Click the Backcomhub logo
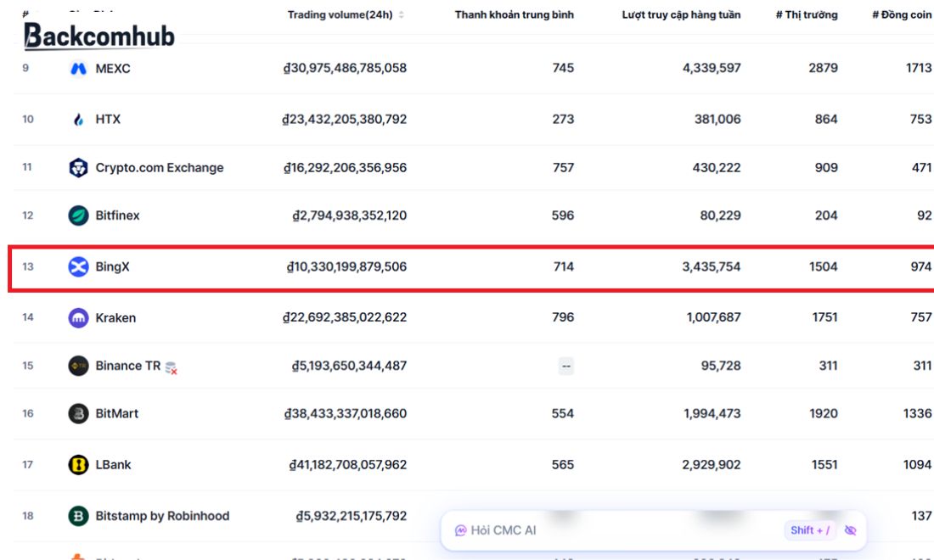934x560 pixels. (98, 36)
